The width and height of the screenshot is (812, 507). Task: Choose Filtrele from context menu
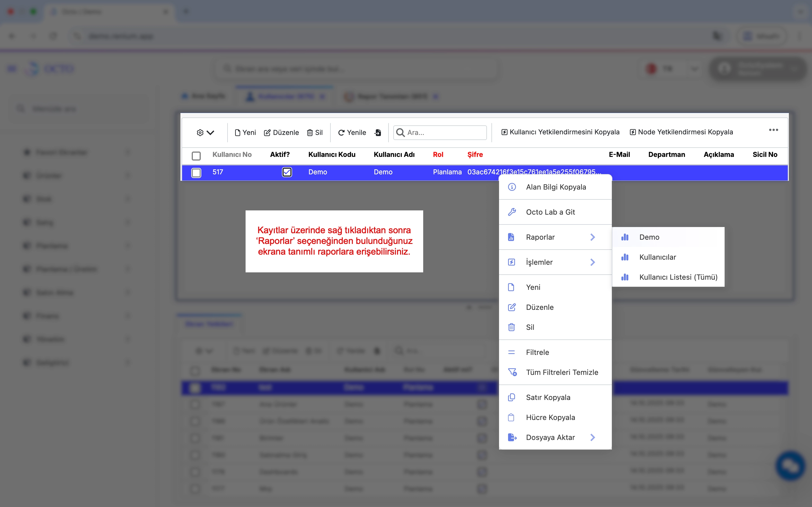[537, 352]
